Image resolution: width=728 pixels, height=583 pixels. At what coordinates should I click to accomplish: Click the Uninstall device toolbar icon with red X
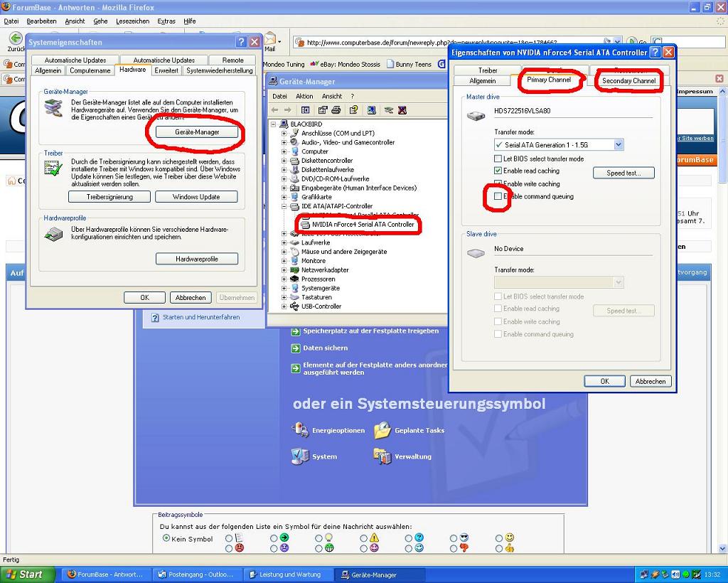[x=402, y=110]
